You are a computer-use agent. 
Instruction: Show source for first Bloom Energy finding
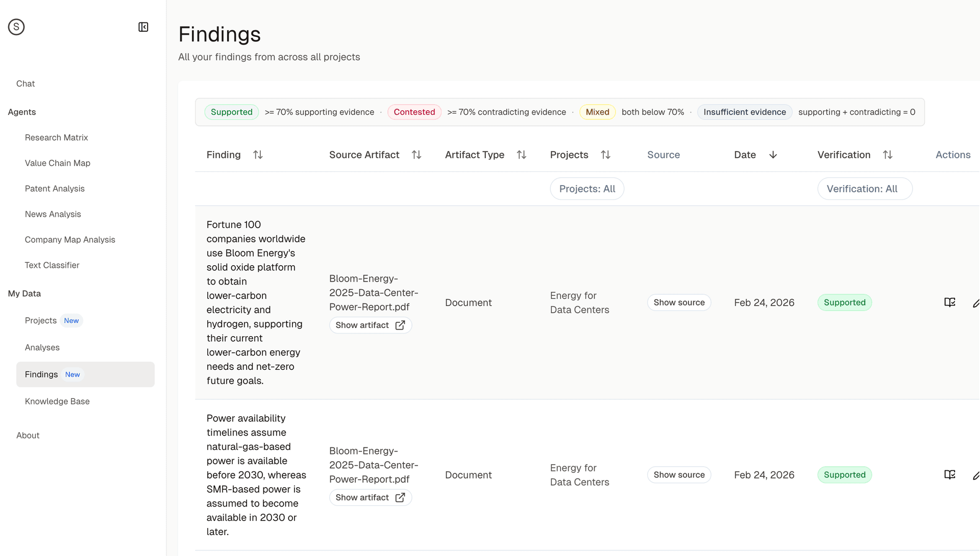(x=679, y=302)
